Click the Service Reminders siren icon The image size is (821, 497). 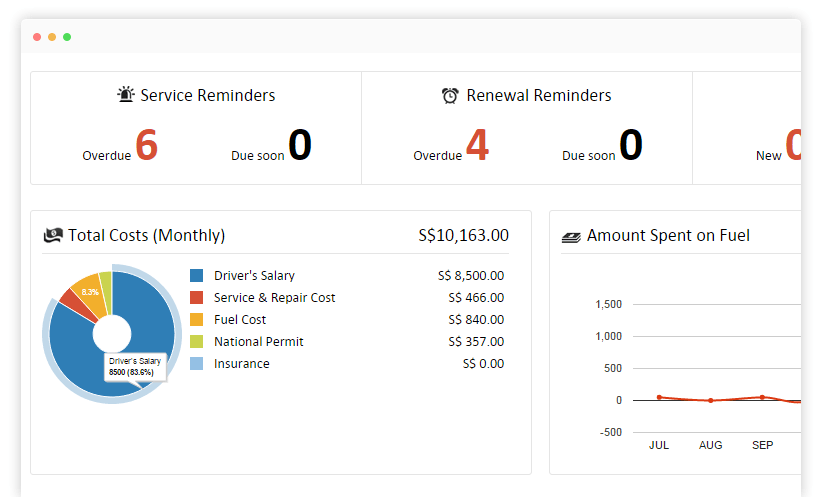click(x=126, y=94)
